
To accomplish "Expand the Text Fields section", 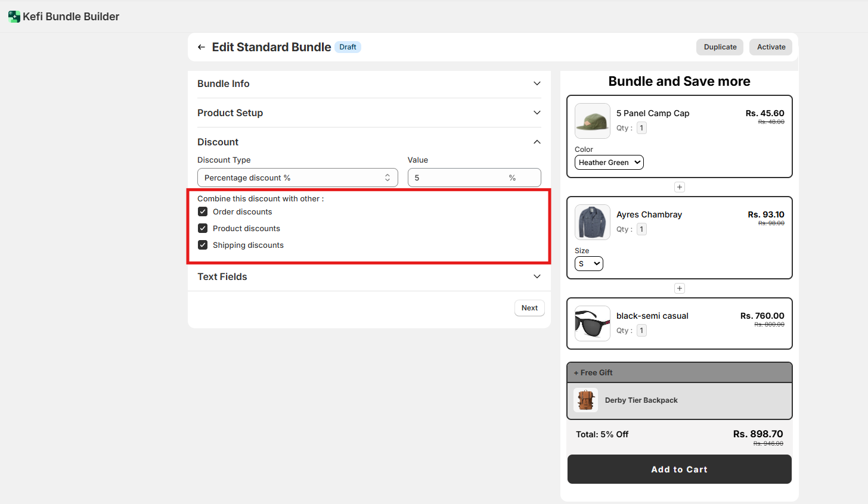I will (369, 276).
